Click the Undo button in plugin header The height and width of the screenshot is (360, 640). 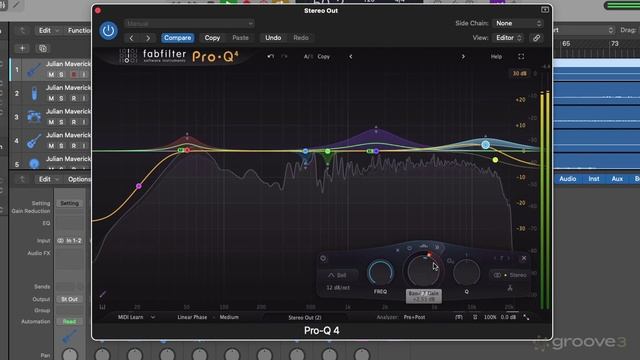tap(273, 38)
